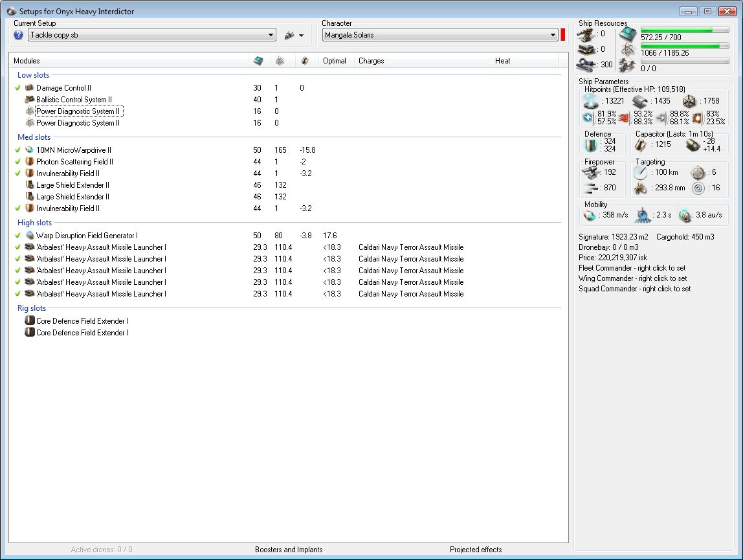Viewport: 743px width, 560px height.
Task: Open the Character dropdown list
Action: coord(553,35)
